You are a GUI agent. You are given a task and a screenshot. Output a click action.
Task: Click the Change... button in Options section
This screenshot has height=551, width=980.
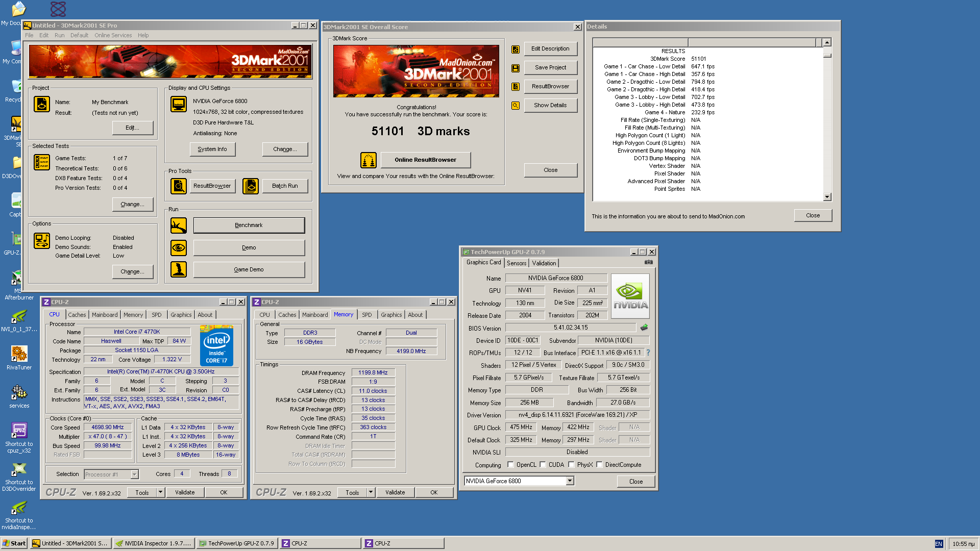[133, 272]
